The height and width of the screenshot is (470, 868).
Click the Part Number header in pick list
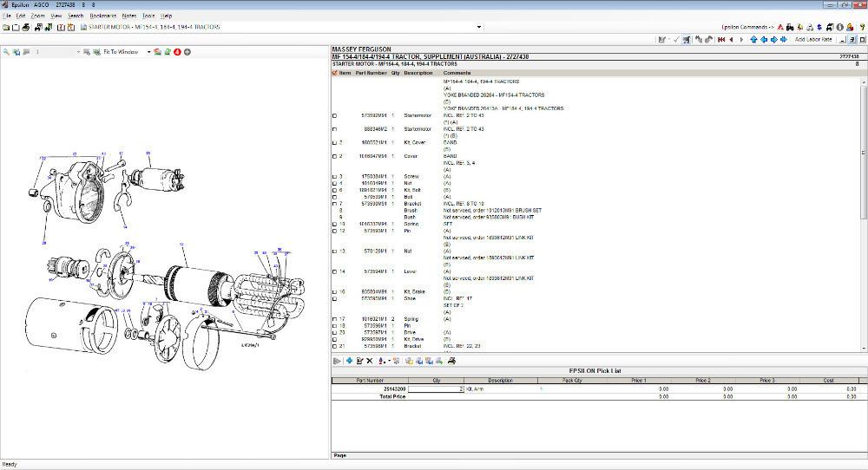[x=370, y=381]
